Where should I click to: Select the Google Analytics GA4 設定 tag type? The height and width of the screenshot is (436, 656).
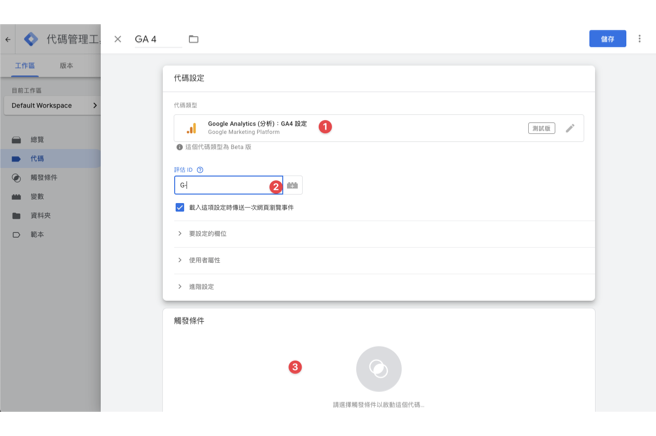coord(379,128)
